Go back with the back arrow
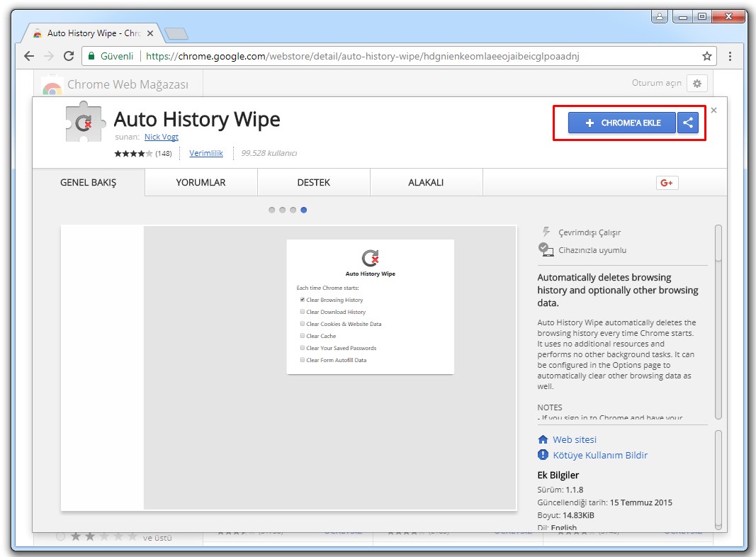This screenshot has width=756, height=557. coord(29,56)
